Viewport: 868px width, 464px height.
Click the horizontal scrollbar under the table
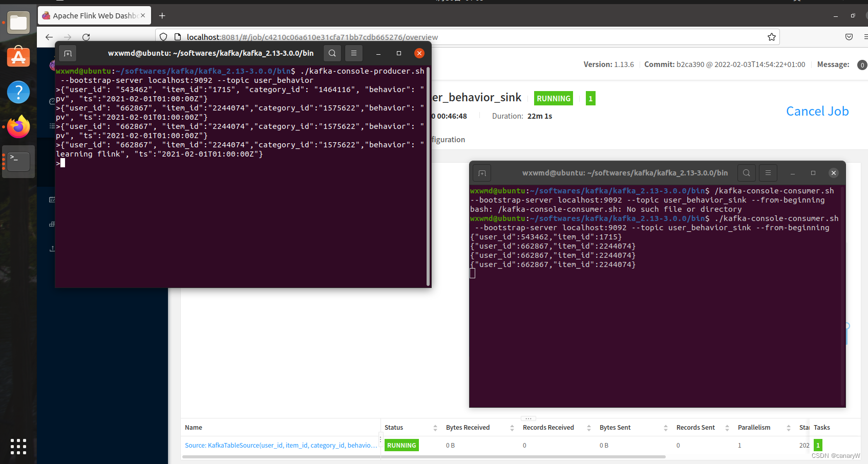[424, 457]
